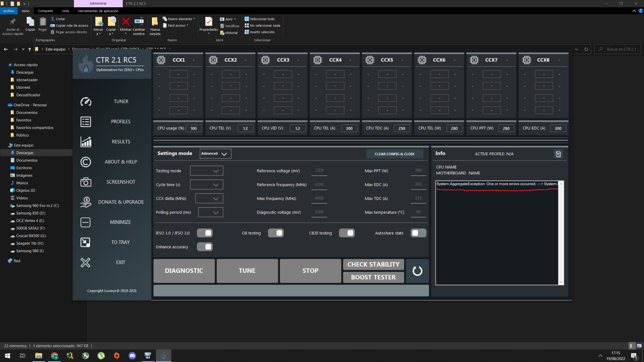The image size is (644, 362).
Task: Open Herramientas de aplicación tab
Action: click(x=98, y=11)
